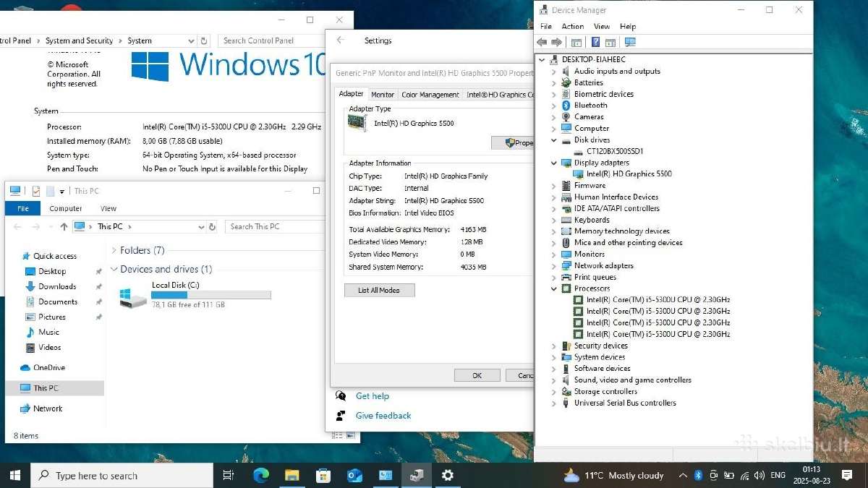
Task: Click the Local Disk (C:) usage bar
Action: pos(210,295)
